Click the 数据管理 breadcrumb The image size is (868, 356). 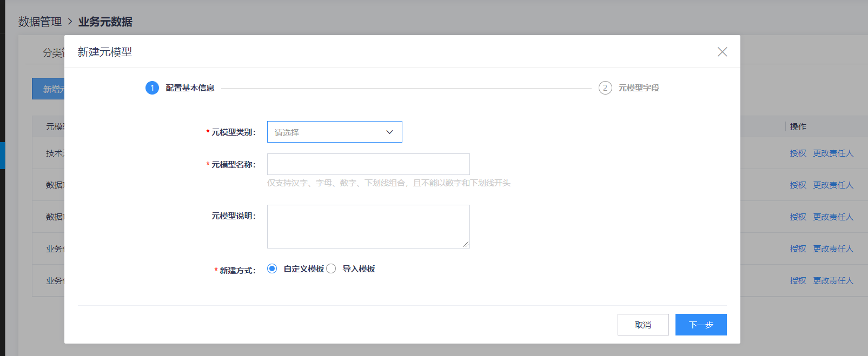pyautogui.click(x=40, y=22)
